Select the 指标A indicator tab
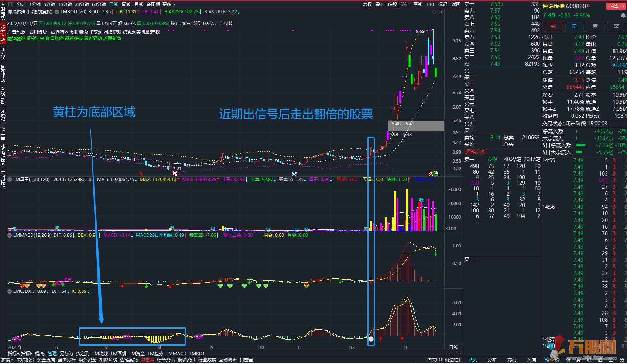 point(14,353)
